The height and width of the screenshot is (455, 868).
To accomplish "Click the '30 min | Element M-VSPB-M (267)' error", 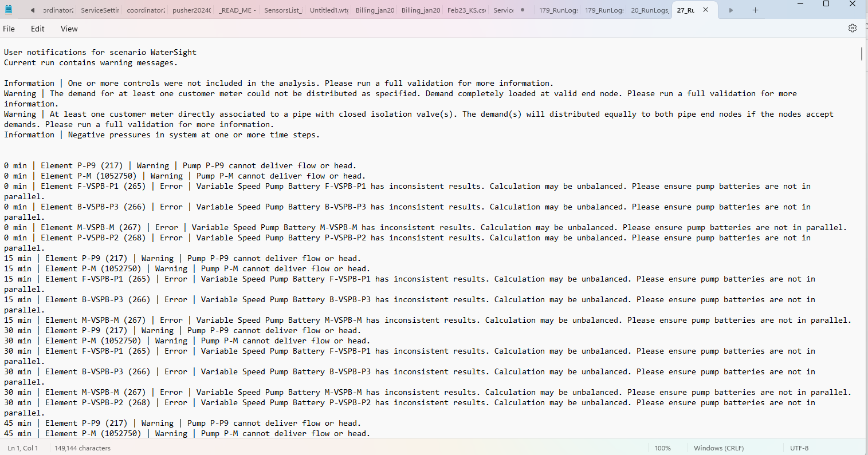I will click(x=428, y=392).
